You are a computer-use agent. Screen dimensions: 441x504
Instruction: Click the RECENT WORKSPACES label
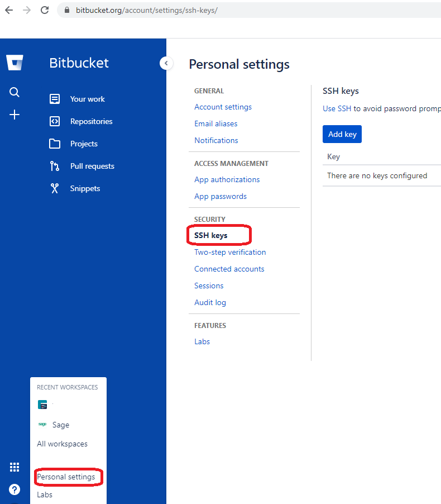click(x=67, y=387)
